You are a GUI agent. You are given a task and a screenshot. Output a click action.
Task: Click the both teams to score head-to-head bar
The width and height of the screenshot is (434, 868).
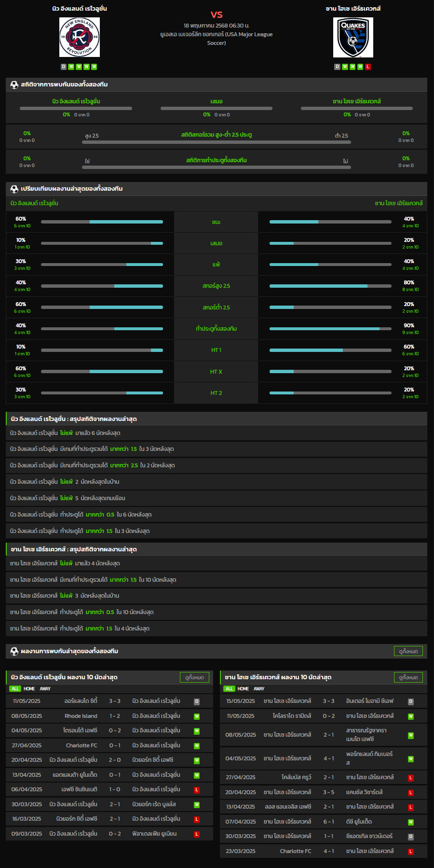(x=217, y=168)
